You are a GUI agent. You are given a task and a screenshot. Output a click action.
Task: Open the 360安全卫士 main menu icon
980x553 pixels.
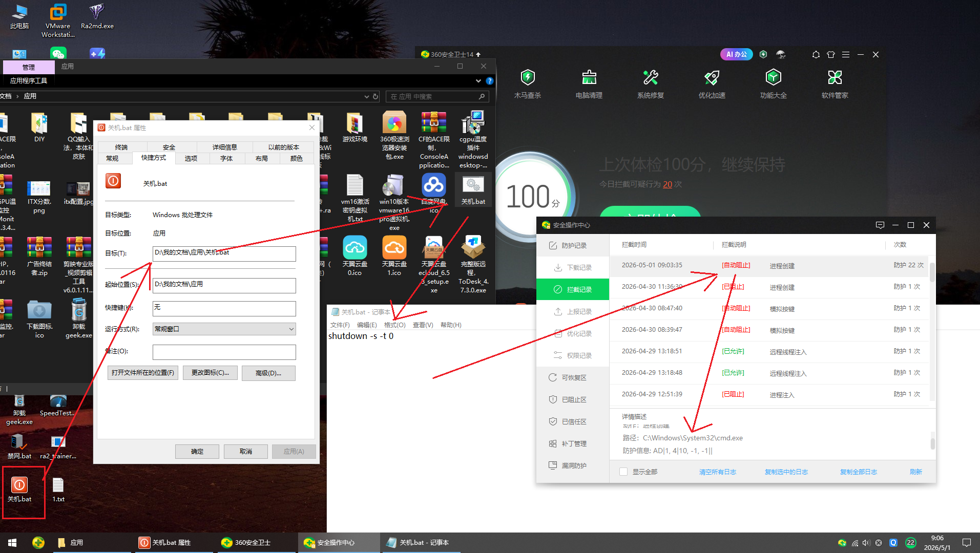click(846, 54)
